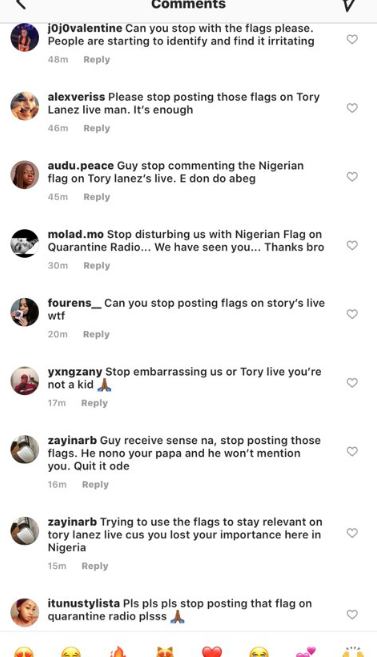
Task: Tap heart next to molad.mo's comment
Action: point(352,246)
